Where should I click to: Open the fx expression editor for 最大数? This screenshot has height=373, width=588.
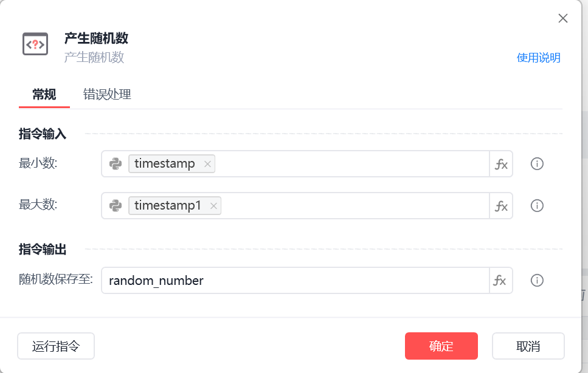(501, 206)
